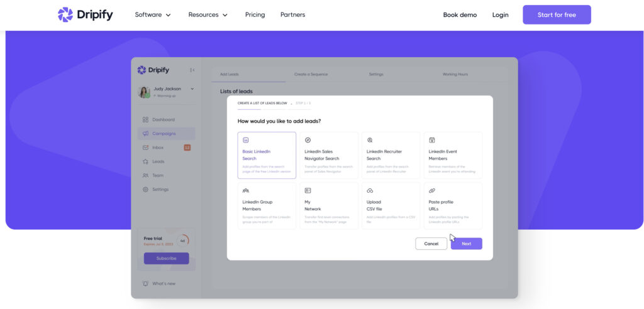The width and height of the screenshot is (644, 309).
Task: Select the Upload CSV file option
Action: coord(391,206)
